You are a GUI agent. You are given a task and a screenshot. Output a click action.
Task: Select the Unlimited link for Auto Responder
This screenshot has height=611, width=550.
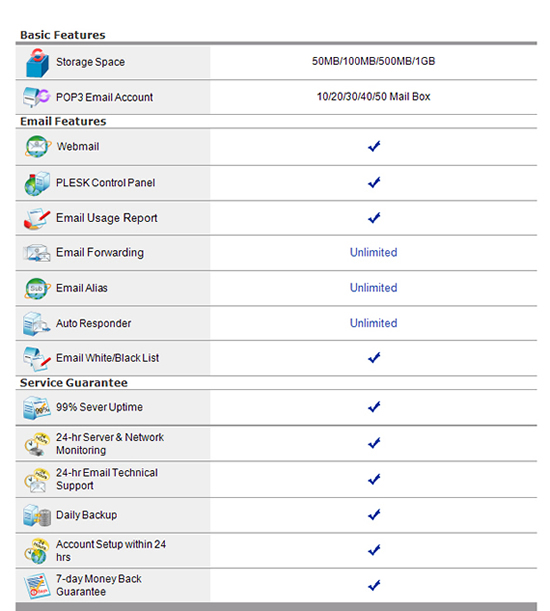(x=373, y=323)
